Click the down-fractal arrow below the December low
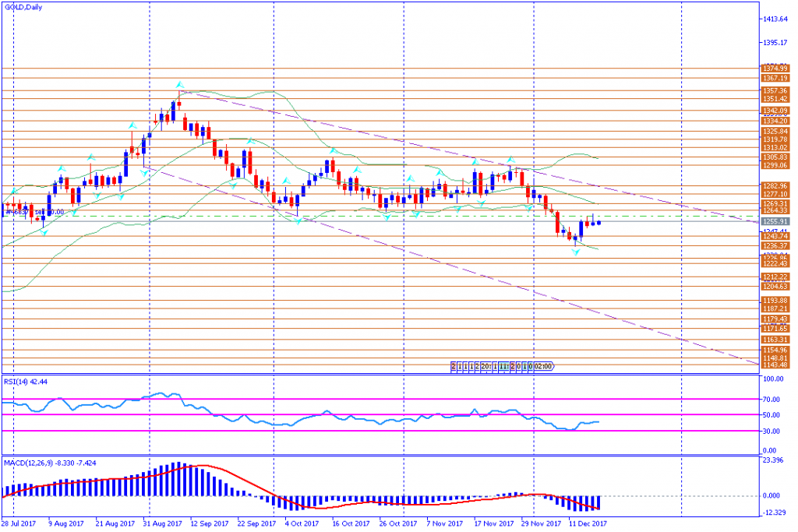This screenshot has width=798, height=532. [577, 252]
